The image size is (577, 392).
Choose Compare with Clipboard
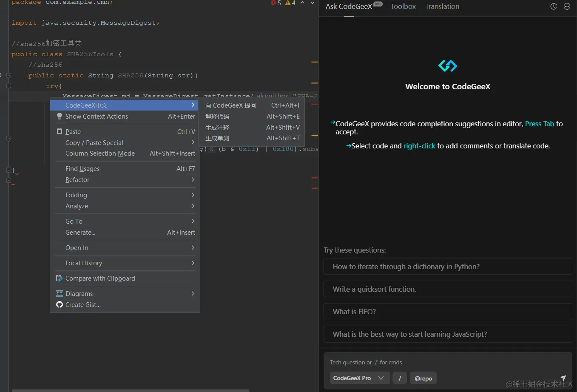click(125, 278)
